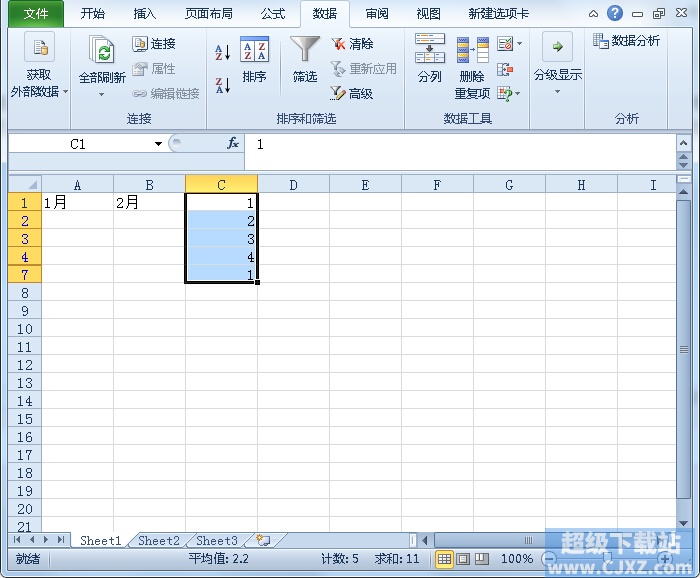Screen dimensions: 700x578
Task: Go to last sheet arrow
Action: 61,540
